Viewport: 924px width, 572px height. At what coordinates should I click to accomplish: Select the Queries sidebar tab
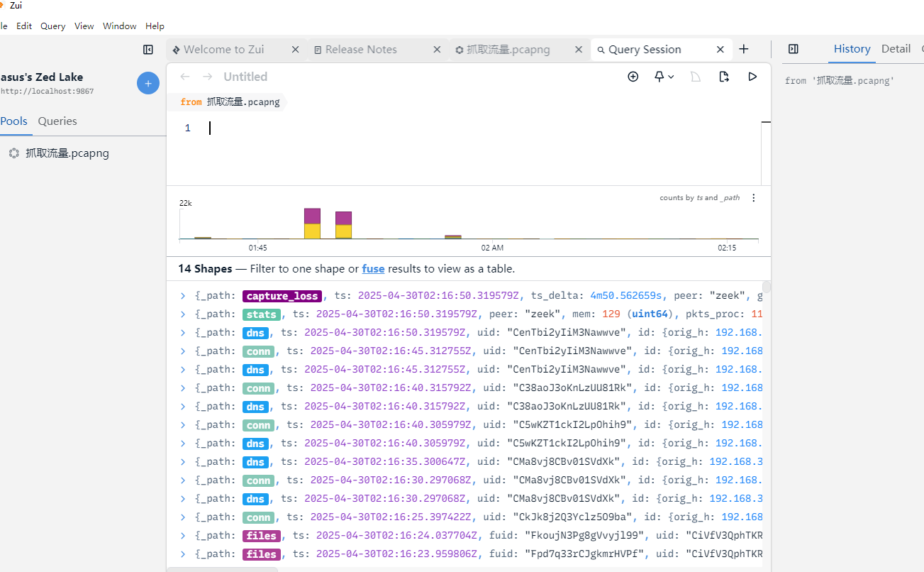pos(57,121)
